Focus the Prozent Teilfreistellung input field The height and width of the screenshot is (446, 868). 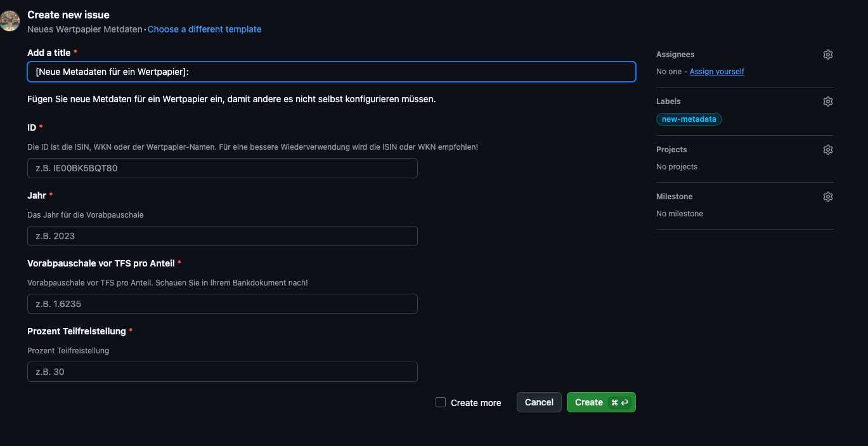pyautogui.click(x=222, y=372)
